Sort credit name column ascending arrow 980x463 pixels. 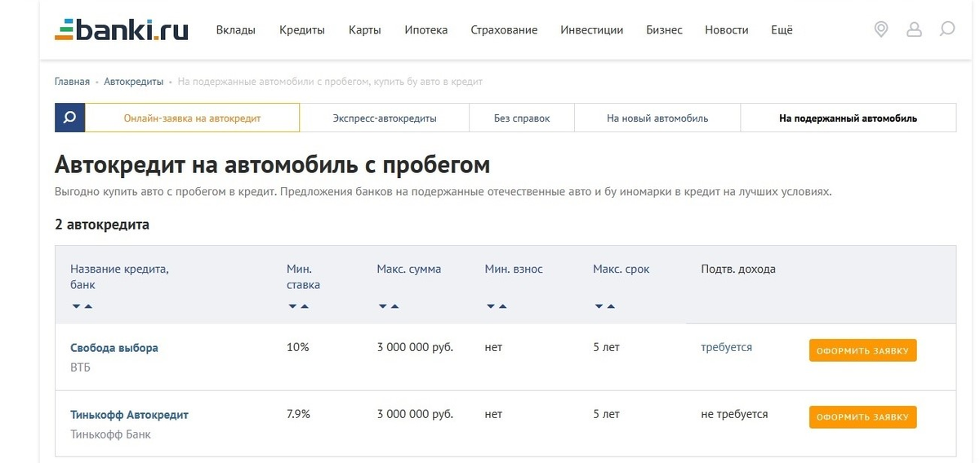click(88, 306)
